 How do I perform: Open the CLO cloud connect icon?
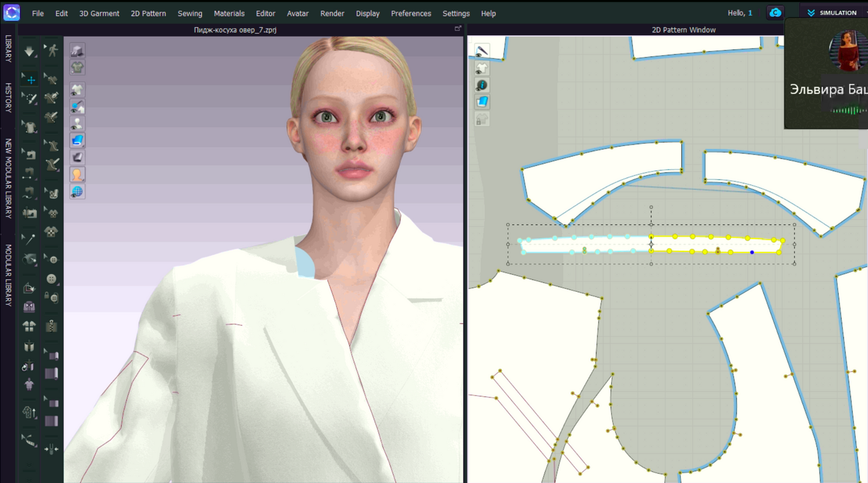coord(775,13)
